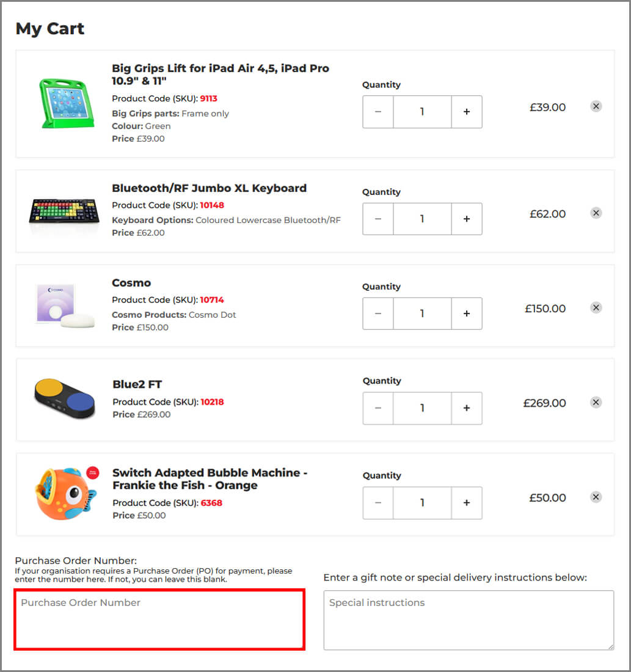Screen dimensions: 631x672
Task: Remove Blue2 FT from cart
Action: [596, 403]
